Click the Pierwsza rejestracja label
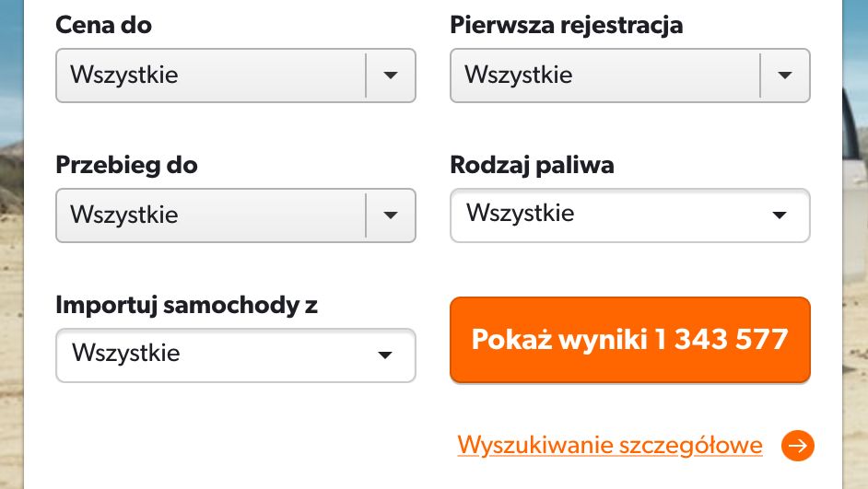Image resolution: width=868 pixels, height=489 pixels. (567, 26)
